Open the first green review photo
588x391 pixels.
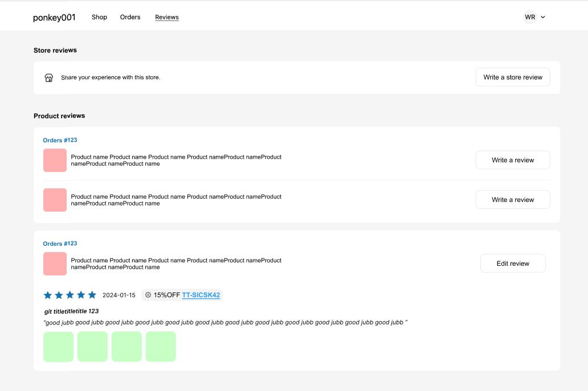coord(58,346)
